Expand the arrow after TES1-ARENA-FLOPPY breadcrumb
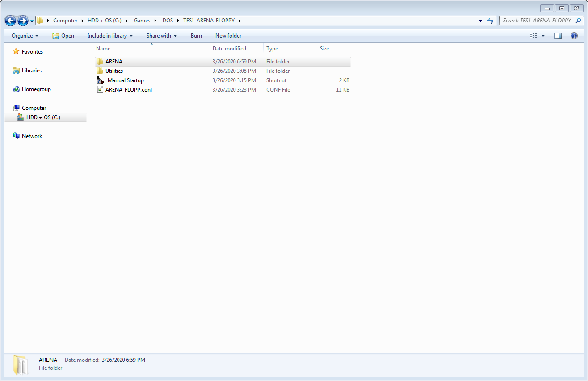588x381 pixels. pos(239,21)
